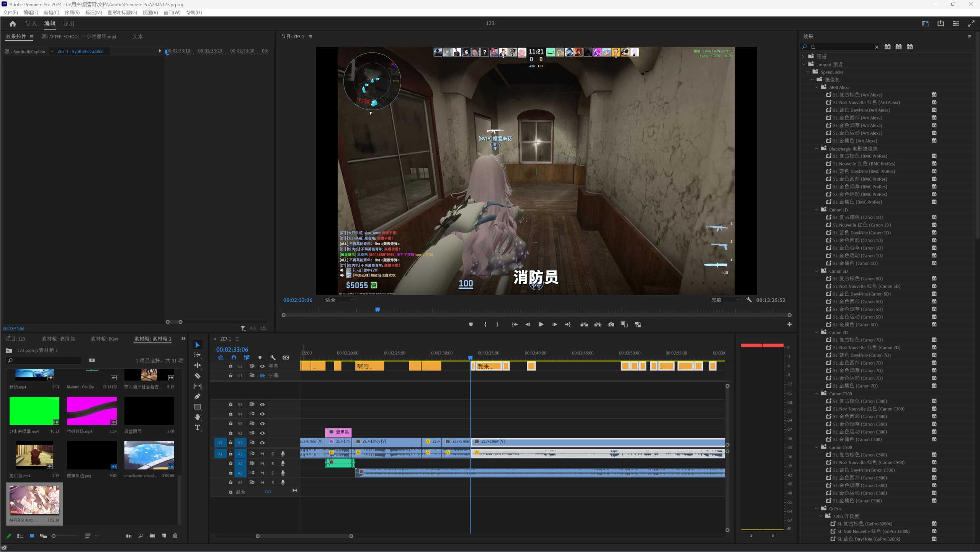Expand the 预设 folder in effects

tap(804, 57)
